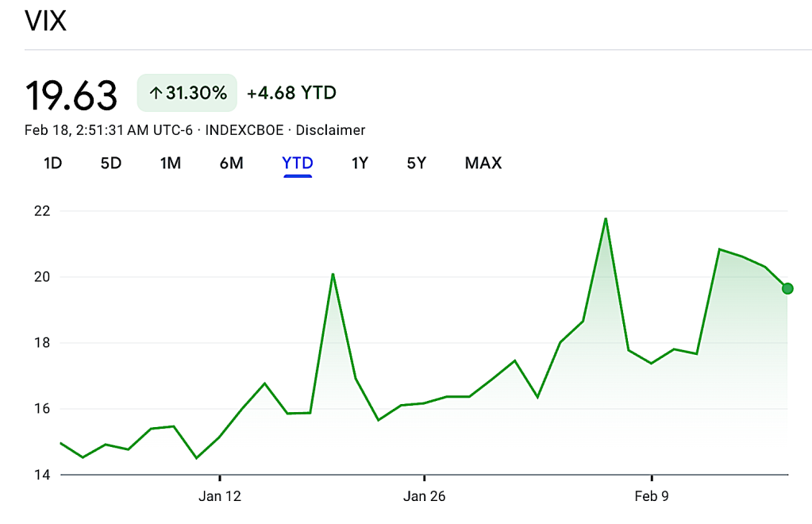The image size is (812, 524).
Task: Switch the chart to 6M
Action: [231, 164]
